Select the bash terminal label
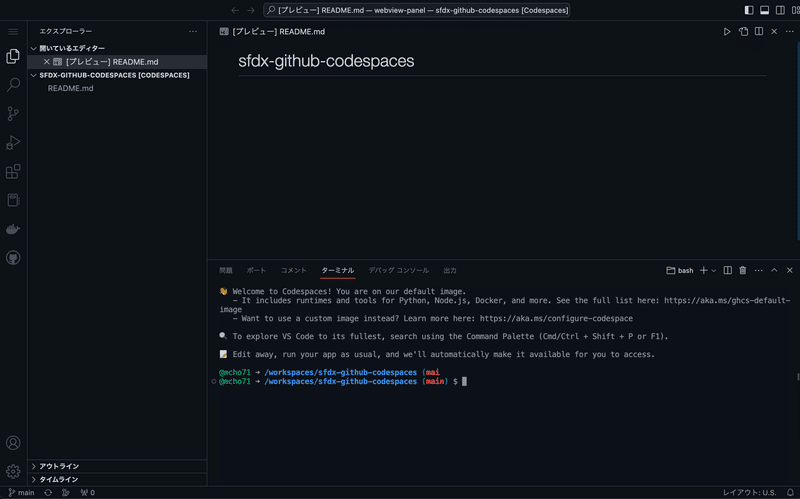Viewport: 800px width, 499px height. click(x=680, y=270)
